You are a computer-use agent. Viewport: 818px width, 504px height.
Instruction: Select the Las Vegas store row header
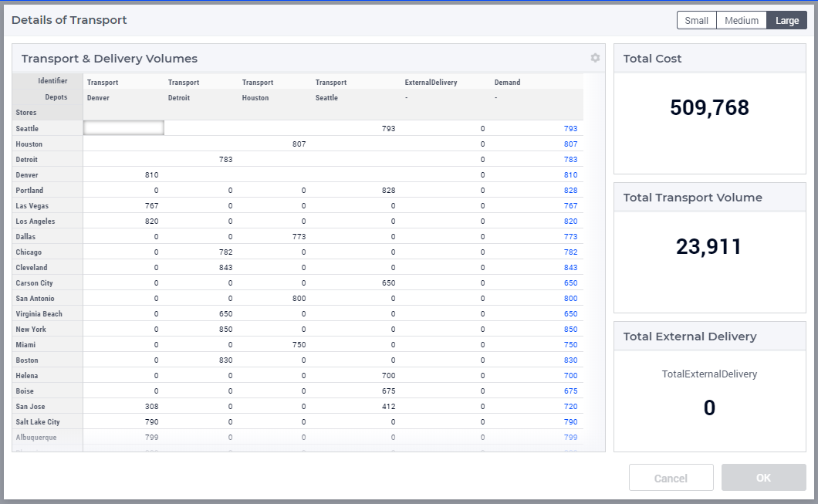tap(48, 205)
